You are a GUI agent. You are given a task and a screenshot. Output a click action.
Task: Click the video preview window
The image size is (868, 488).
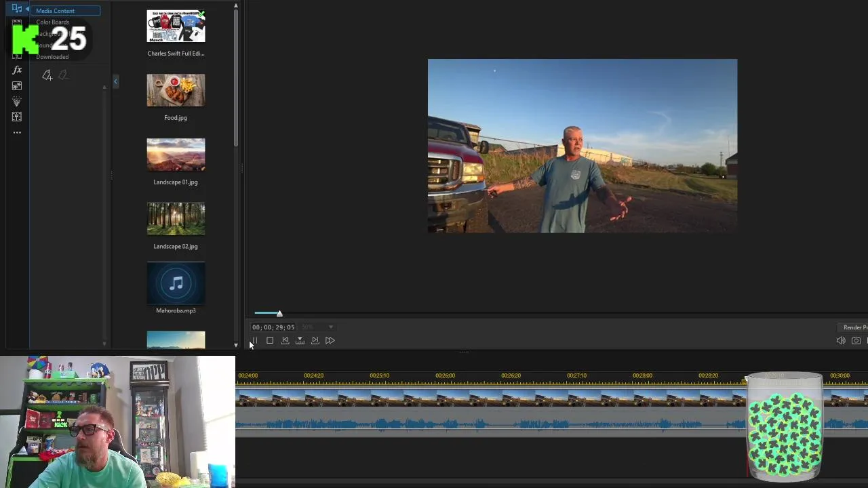point(583,146)
